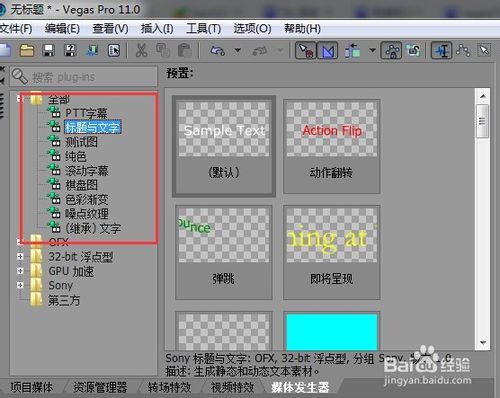Toggle Ignore Event Grouping button
Screen dimensions: 500x398
[x=413, y=51]
